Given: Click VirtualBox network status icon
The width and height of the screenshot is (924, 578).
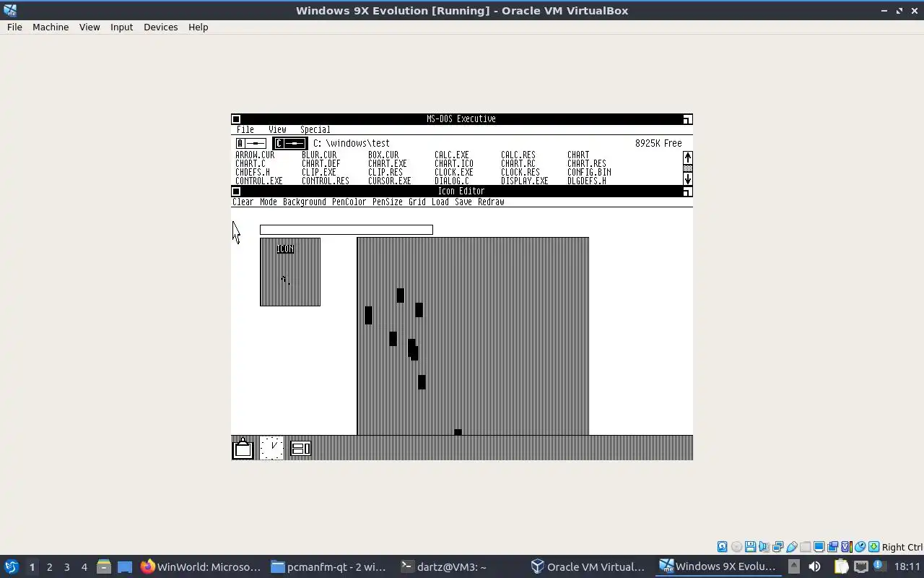Looking at the screenshot, I should (777, 547).
